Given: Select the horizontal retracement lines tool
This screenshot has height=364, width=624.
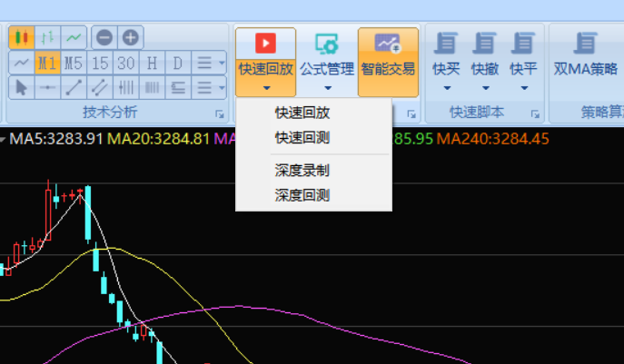Looking at the screenshot, I should point(178,87).
